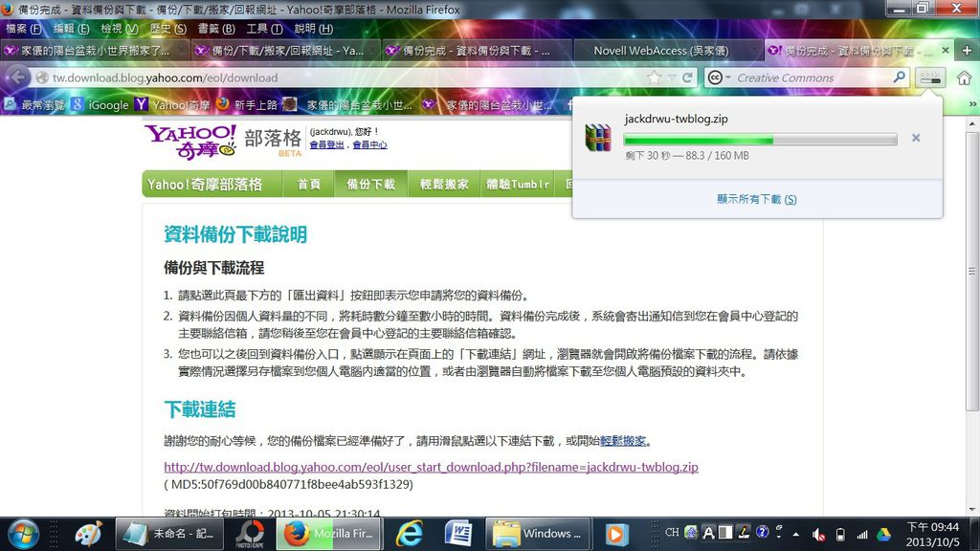Click the 顯示所有下載 link
This screenshot has width=980, height=551.
756,199
